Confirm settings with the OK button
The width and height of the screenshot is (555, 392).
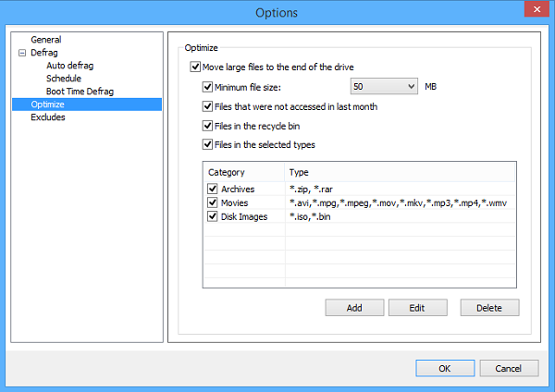click(445, 368)
